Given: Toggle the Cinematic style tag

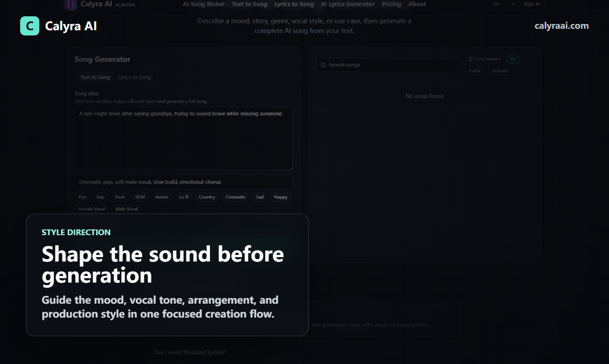Looking at the screenshot, I should tap(235, 197).
